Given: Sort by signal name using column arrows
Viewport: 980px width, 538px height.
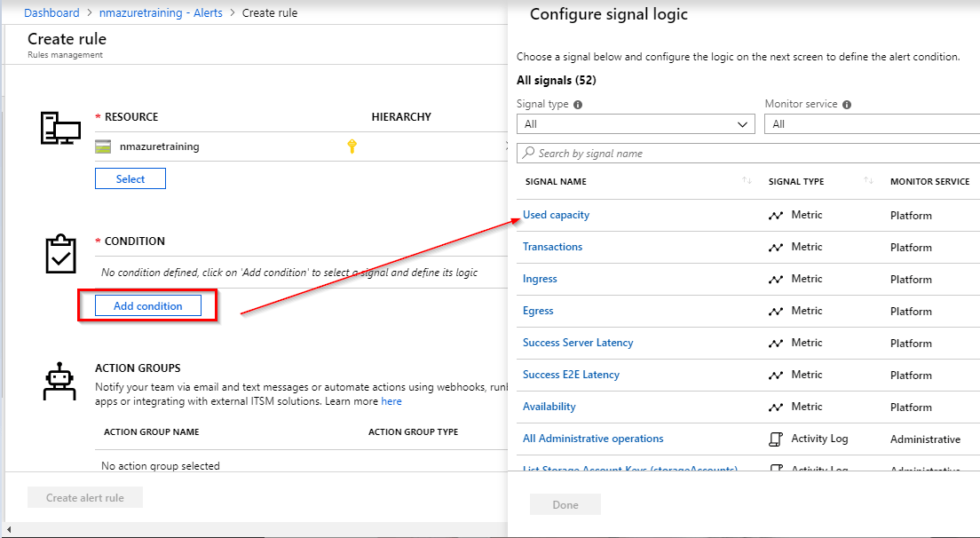Looking at the screenshot, I should coord(747,181).
